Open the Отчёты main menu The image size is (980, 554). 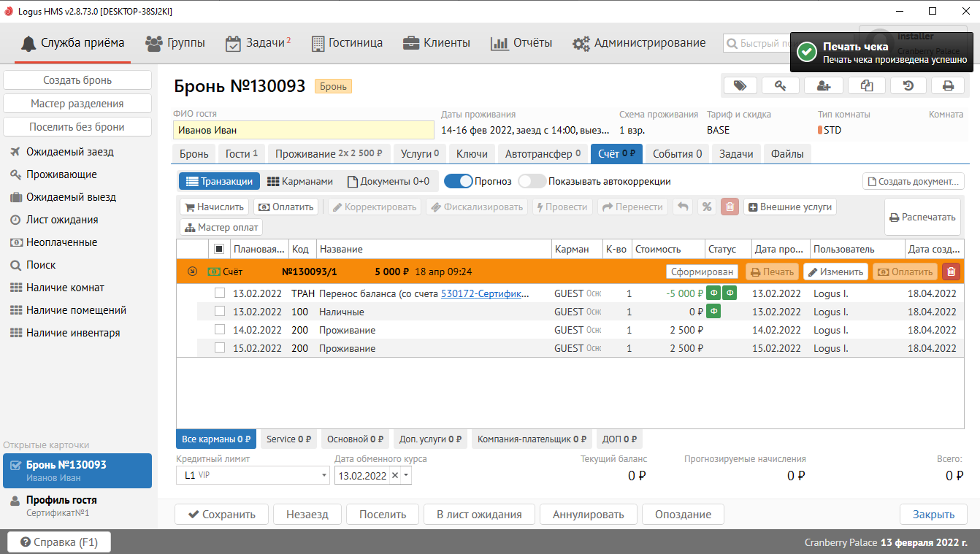[x=521, y=43]
